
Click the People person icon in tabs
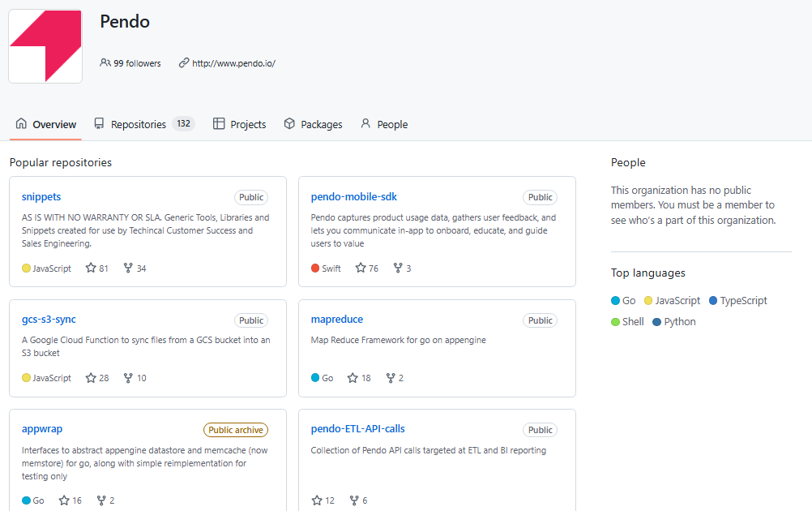pyautogui.click(x=365, y=124)
